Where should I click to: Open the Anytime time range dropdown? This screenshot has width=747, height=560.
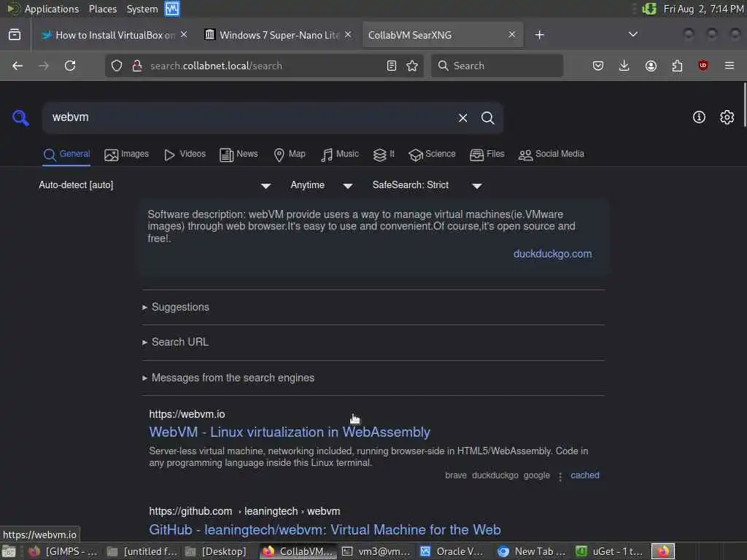pos(322,185)
